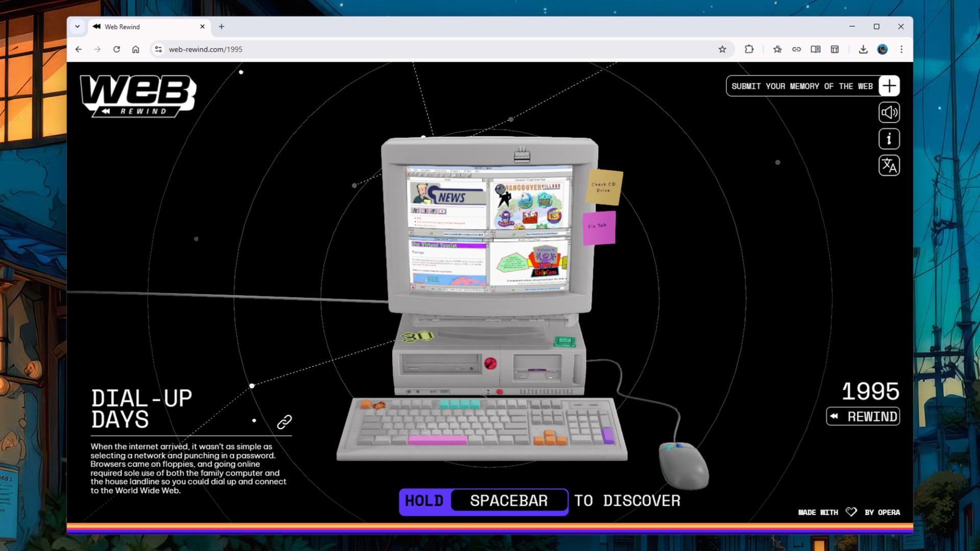
Task: Open a new tab with the plus button
Action: 221,27
